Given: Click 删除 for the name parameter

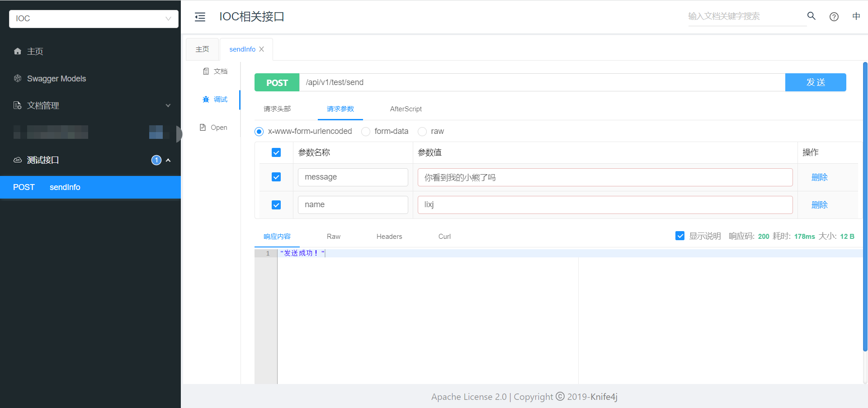Looking at the screenshot, I should 819,205.
